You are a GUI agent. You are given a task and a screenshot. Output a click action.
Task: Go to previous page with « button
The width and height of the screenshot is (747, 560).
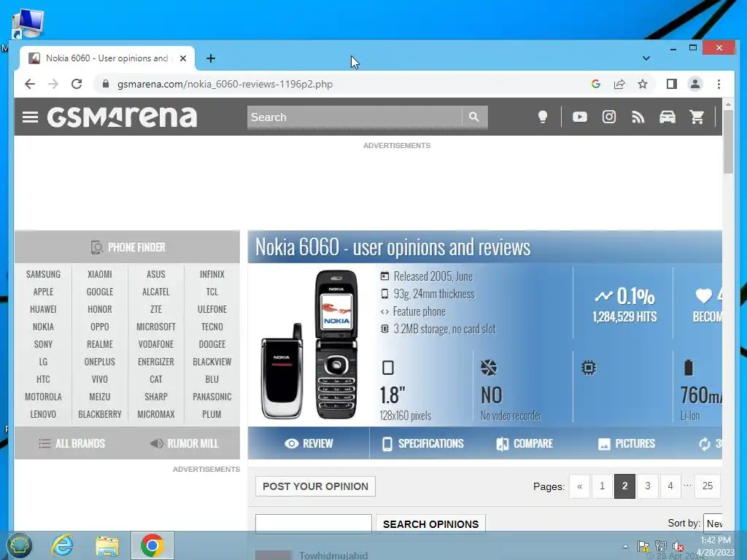(x=580, y=486)
